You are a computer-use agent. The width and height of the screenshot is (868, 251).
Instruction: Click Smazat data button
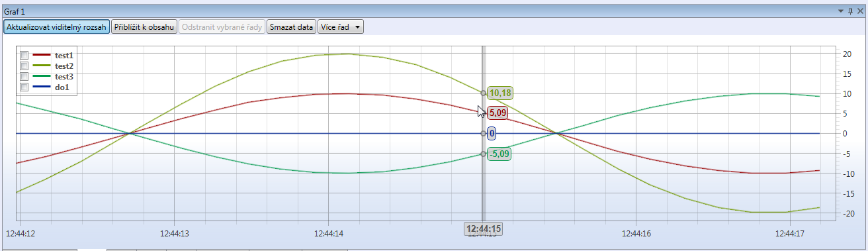(x=291, y=27)
